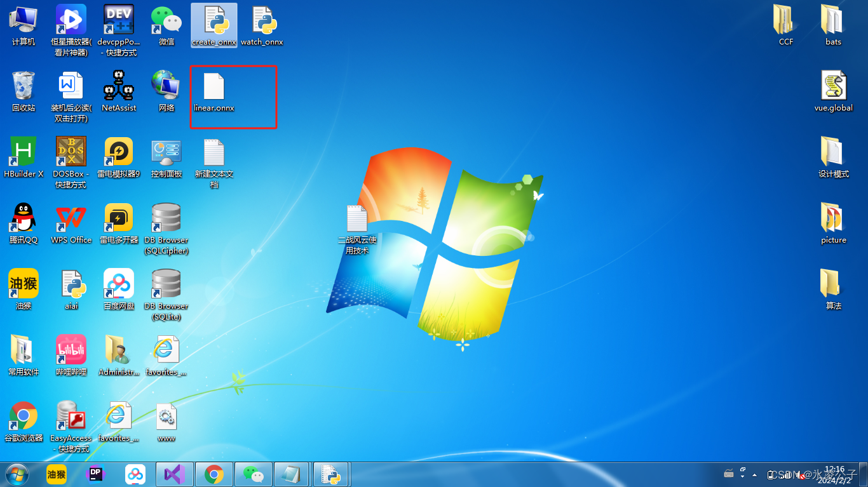Open Baidu Netdisk taskbar icon
868x487 pixels.
tap(135, 474)
